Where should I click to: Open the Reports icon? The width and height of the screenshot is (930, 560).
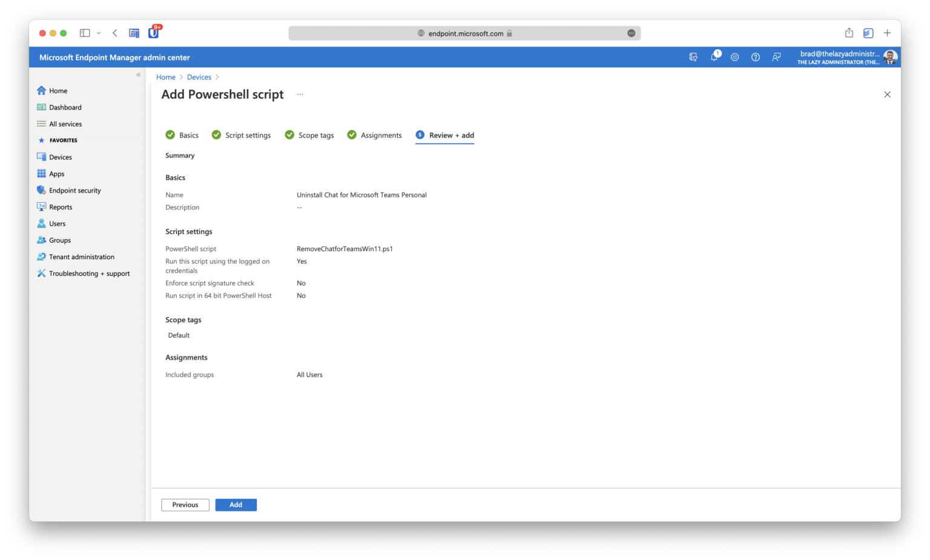pyautogui.click(x=41, y=207)
